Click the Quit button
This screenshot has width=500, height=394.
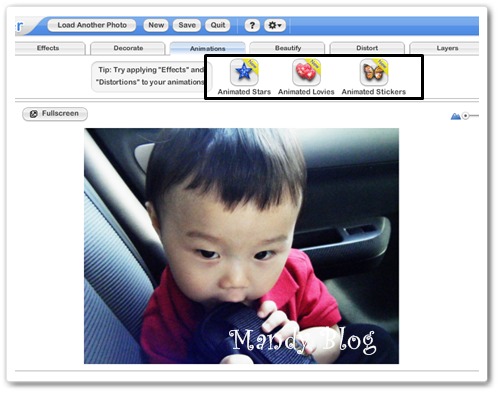click(x=218, y=25)
